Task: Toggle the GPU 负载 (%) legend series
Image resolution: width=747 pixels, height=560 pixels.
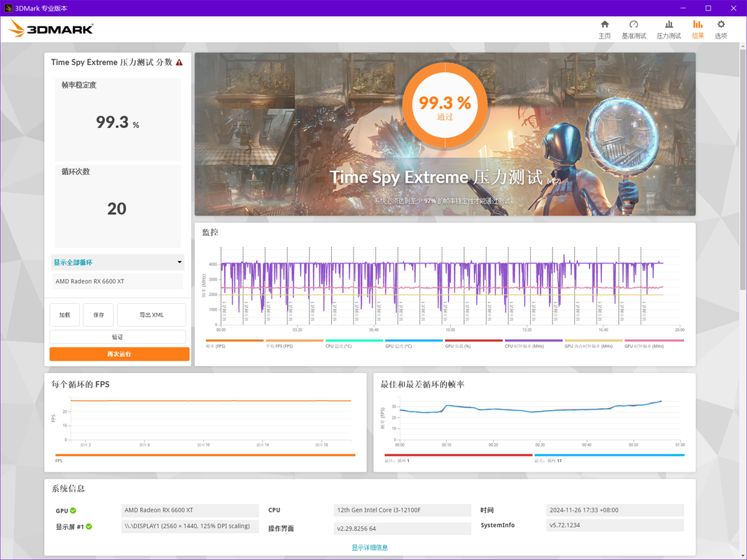Action: pyautogui.click(x=473, y=343)
